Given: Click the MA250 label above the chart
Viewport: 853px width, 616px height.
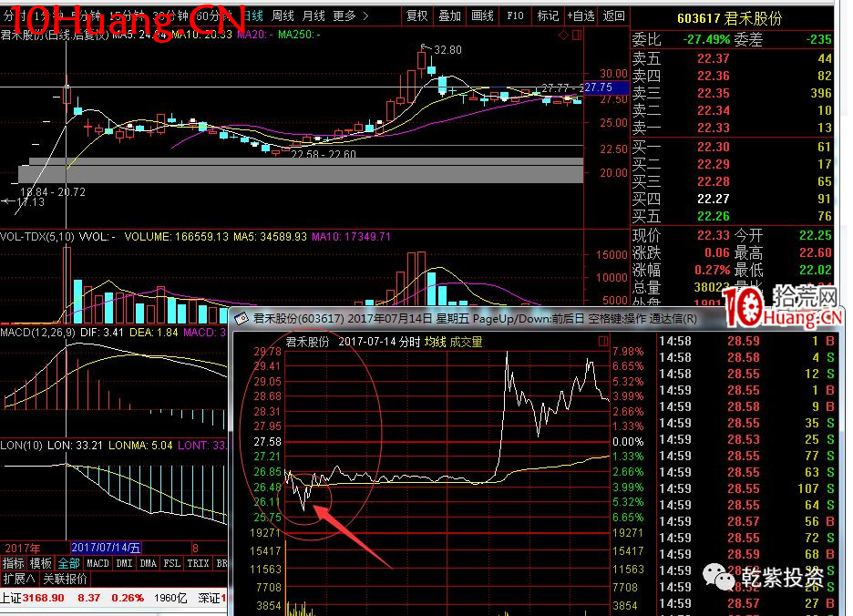Looking at the screenshot, I should click(299, 35).
